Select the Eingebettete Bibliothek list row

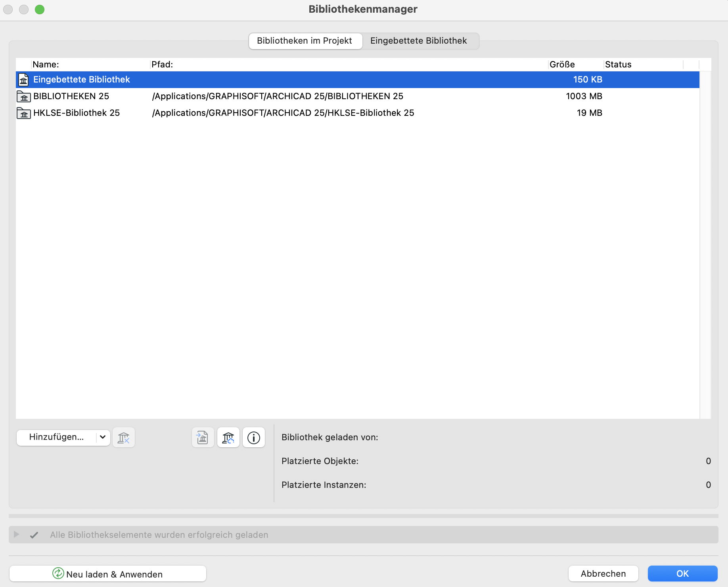click(x=358, y=80)
